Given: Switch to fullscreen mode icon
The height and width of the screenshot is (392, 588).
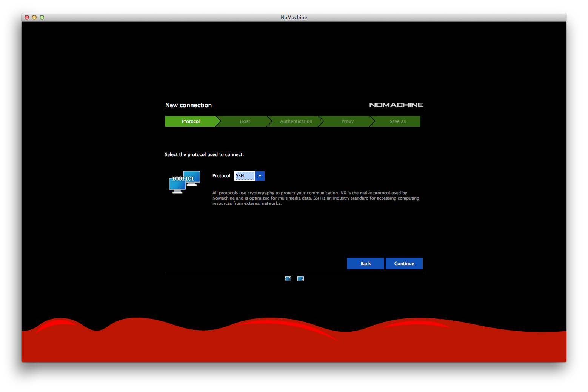Looking at the screenshot, I should click(x=288, y=279).
